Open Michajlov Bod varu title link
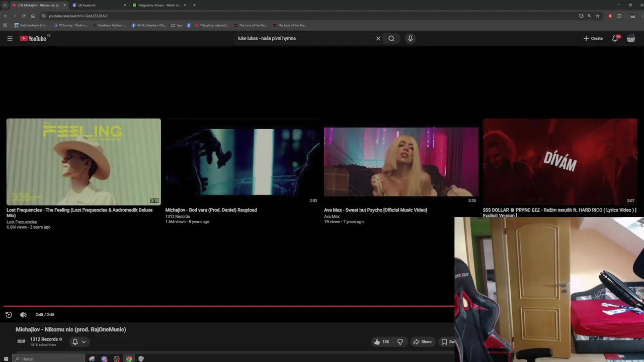This screenshot has width=644, height=362. [211, 210]
